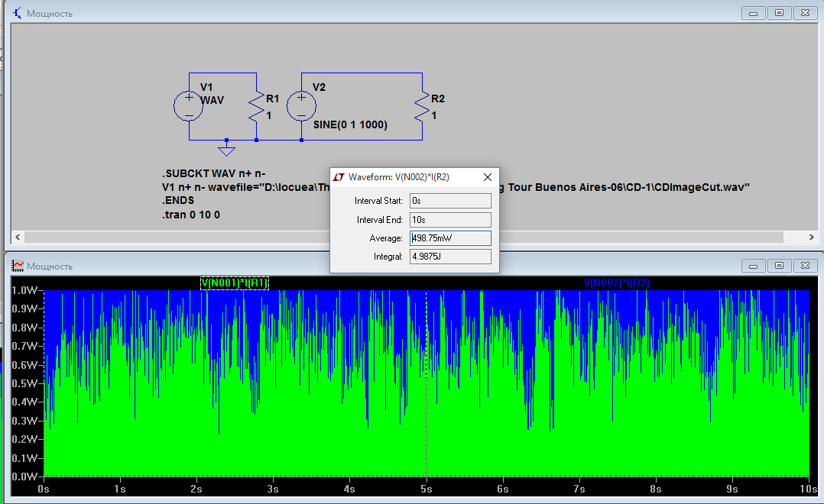Click the ground symbol in the schematic
The height and width of the screenshot is (504, 824).
(x=226, y=150)
